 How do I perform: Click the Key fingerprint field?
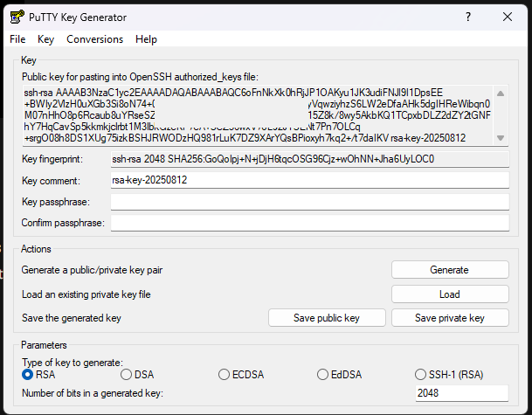tap(310, 159)
